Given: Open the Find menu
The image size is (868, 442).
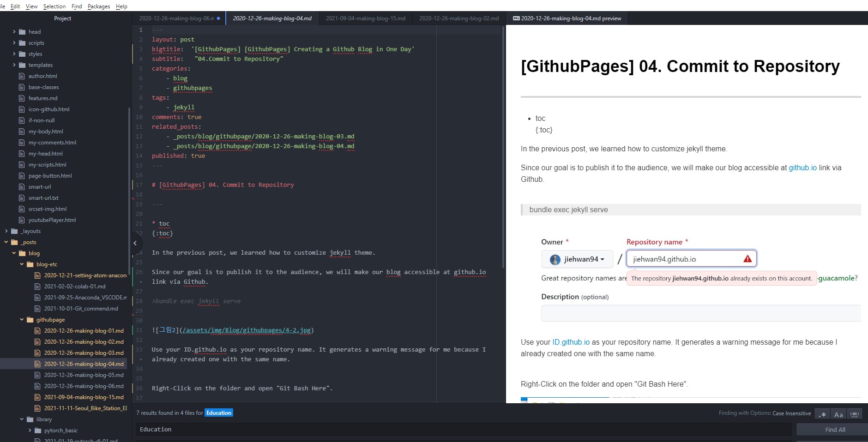Looking at the screenshot, I should (77, 6).
